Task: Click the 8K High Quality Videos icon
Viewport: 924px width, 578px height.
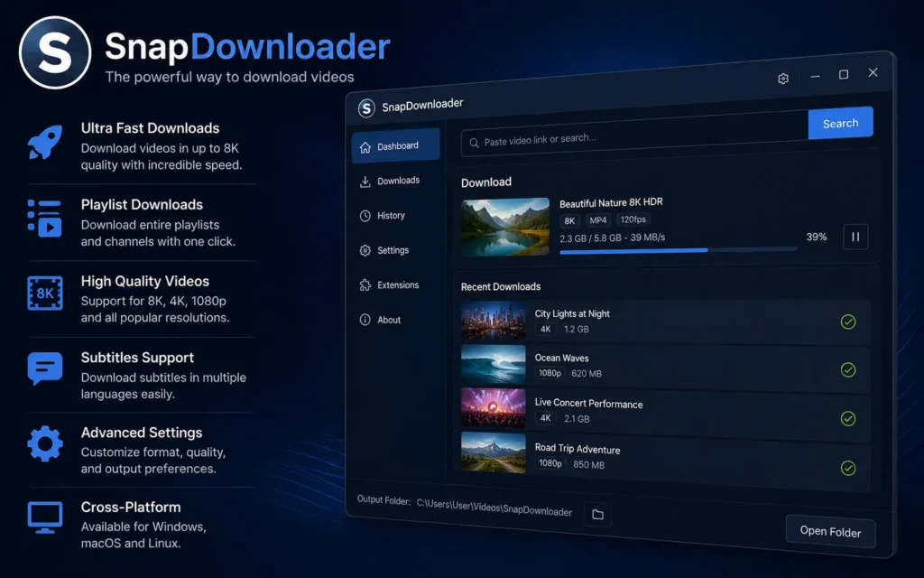Action: coord(45,294)
